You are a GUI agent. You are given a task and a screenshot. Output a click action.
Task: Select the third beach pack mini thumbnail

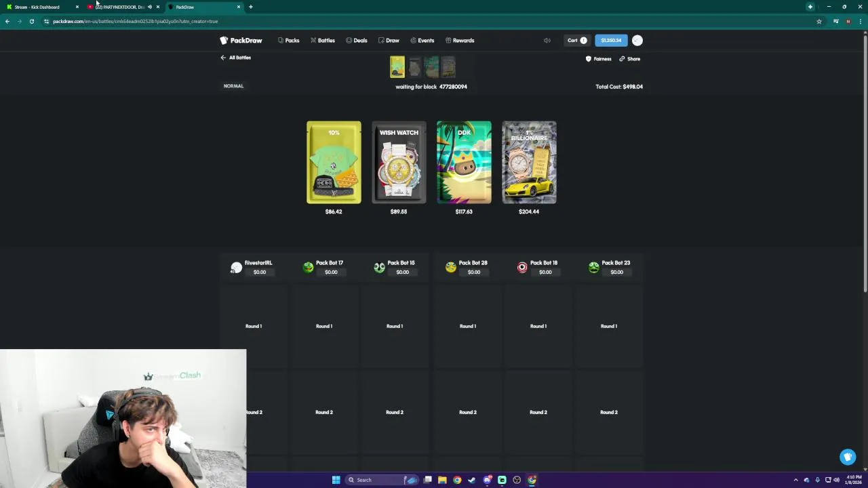pyautogui.click(x=431, y=67)
